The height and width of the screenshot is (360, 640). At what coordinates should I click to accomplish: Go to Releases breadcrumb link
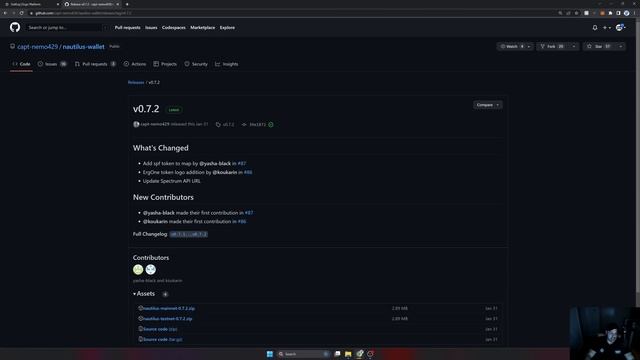(136, 82)
